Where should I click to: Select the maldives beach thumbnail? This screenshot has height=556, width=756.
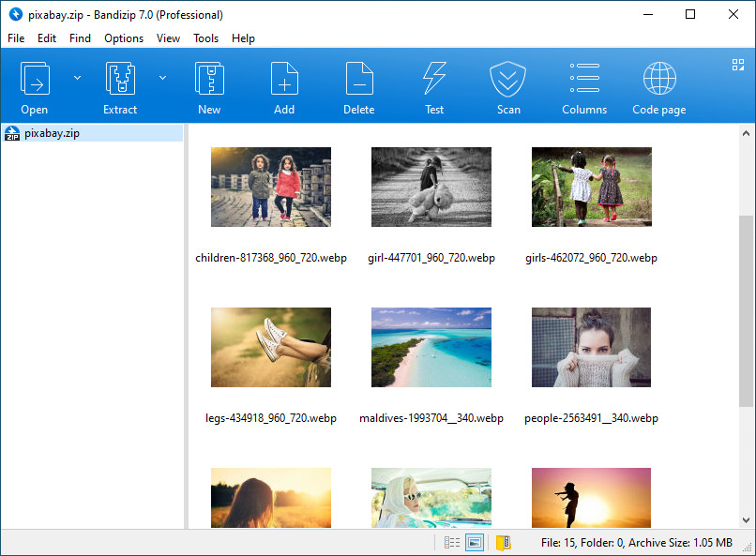click(431, 347)
